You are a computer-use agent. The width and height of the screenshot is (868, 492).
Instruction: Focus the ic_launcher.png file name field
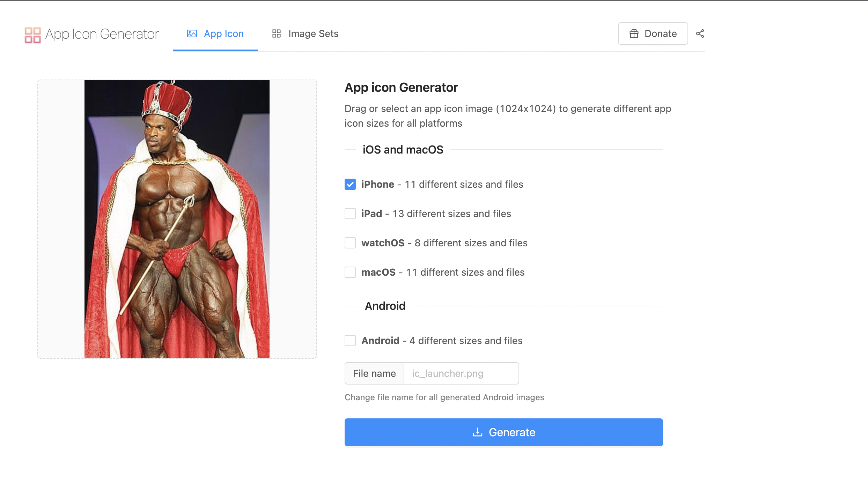(461, 373)
